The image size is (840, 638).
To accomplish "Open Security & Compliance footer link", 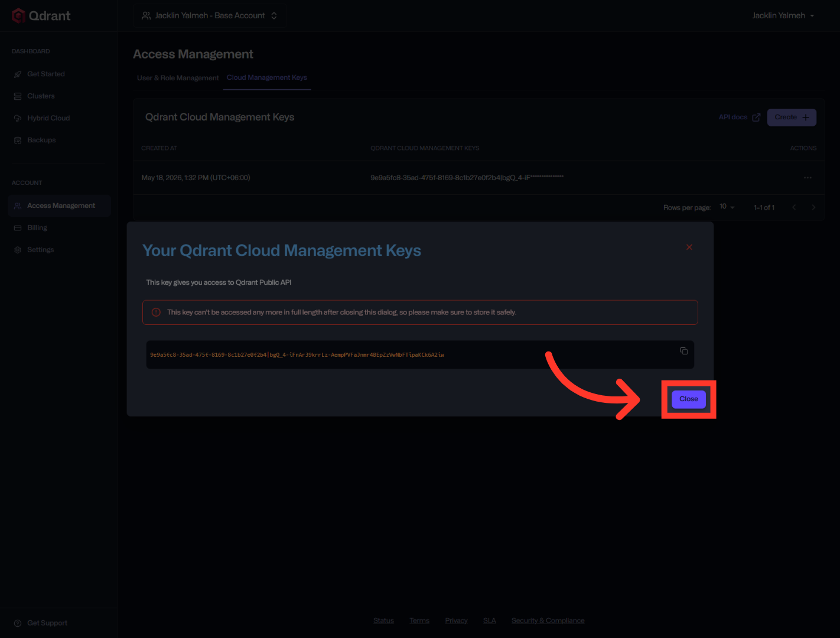I will coord(548,620).
